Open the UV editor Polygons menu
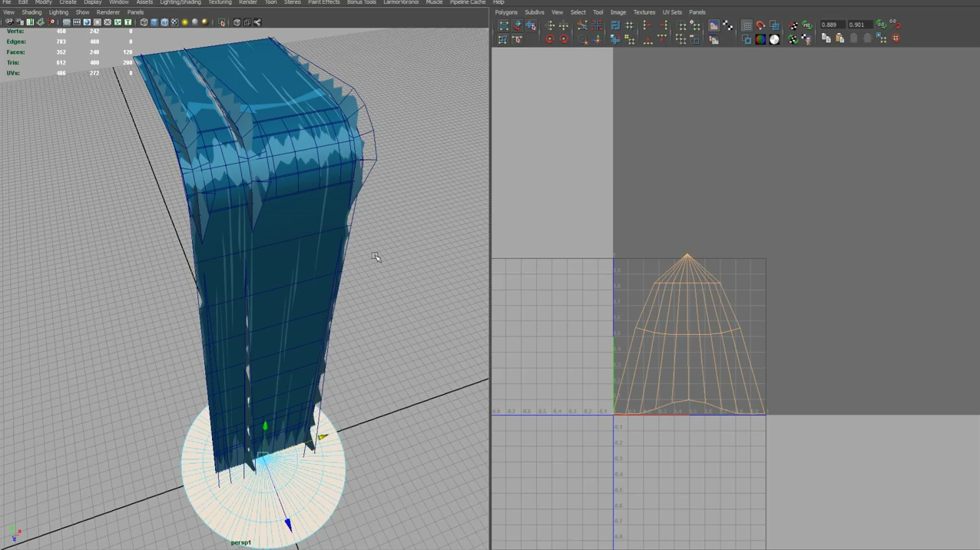Image resolution: width=980 pixels, height=550 pixels. (x=506, y=12)
